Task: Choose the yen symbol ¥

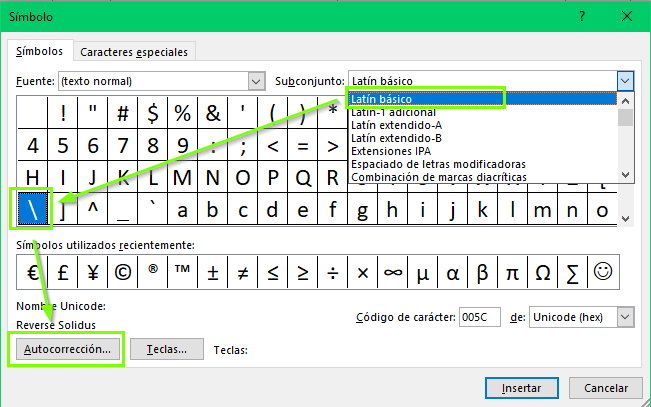Action: pyautogui.click(x=93, y=272)
